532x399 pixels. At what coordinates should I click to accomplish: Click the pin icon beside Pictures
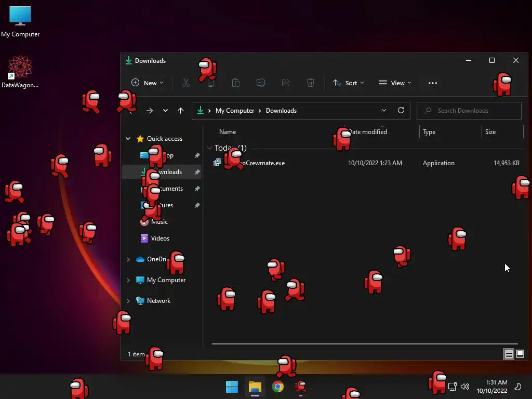coord(197,205)
